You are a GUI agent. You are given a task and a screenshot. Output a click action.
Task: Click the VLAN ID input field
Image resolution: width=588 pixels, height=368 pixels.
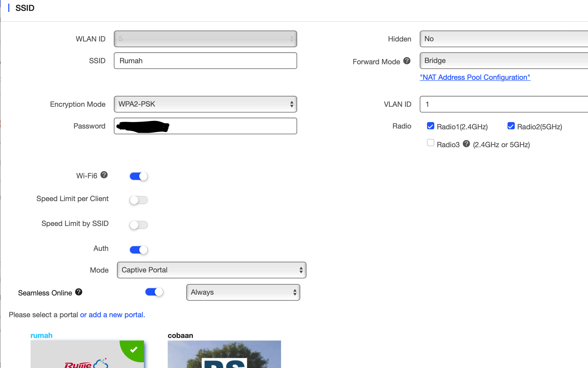[504, 104]
